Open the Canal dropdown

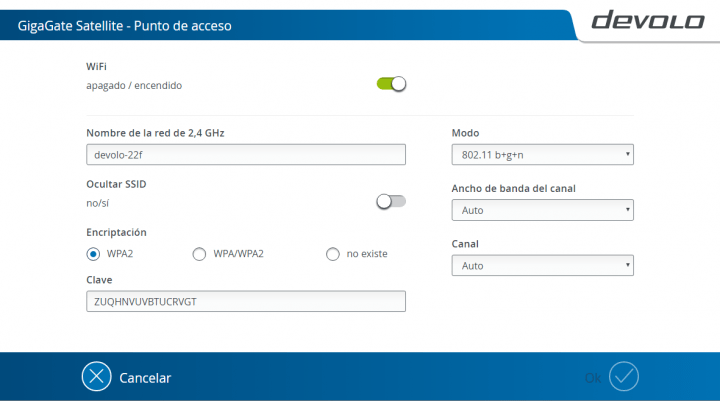tap(542, 265)
